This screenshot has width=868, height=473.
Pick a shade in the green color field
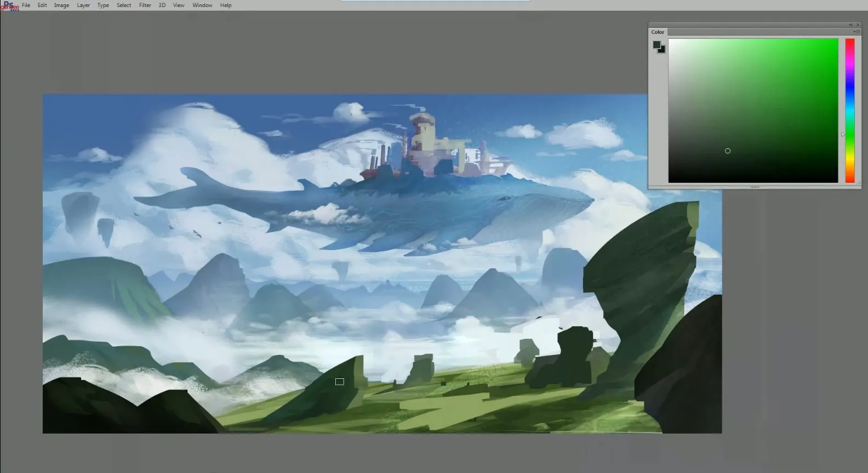pos(753,111)
